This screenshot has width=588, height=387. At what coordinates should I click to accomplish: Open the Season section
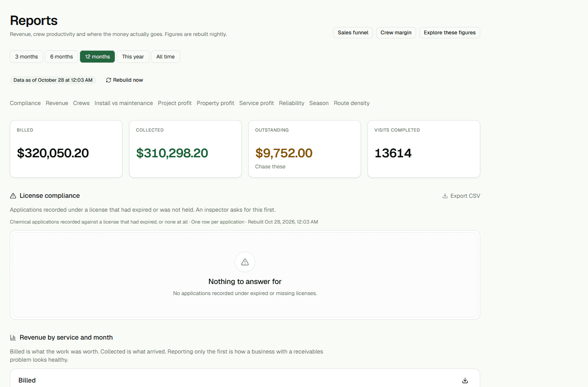click(319, 103)
